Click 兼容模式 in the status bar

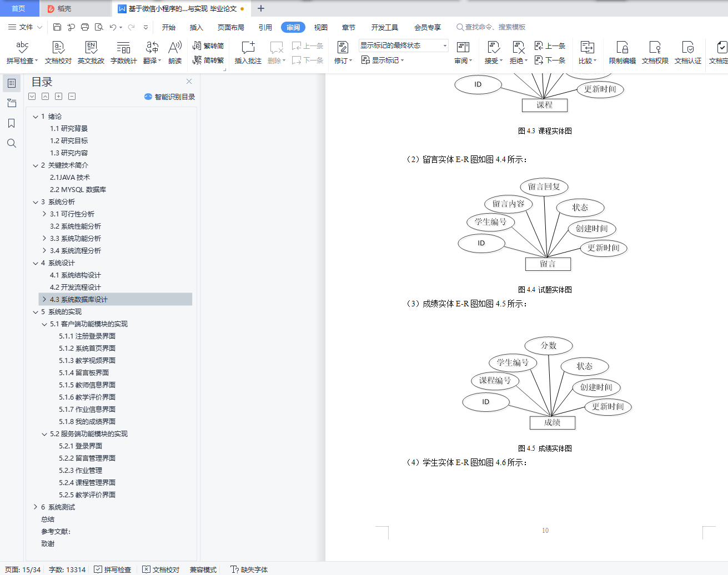point(203,569)
